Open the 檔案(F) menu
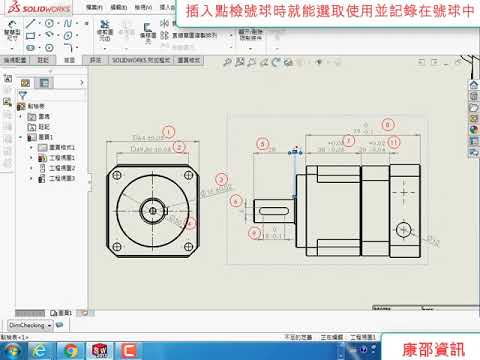Viewport: 480px width, 360px height. click(94, 7)
